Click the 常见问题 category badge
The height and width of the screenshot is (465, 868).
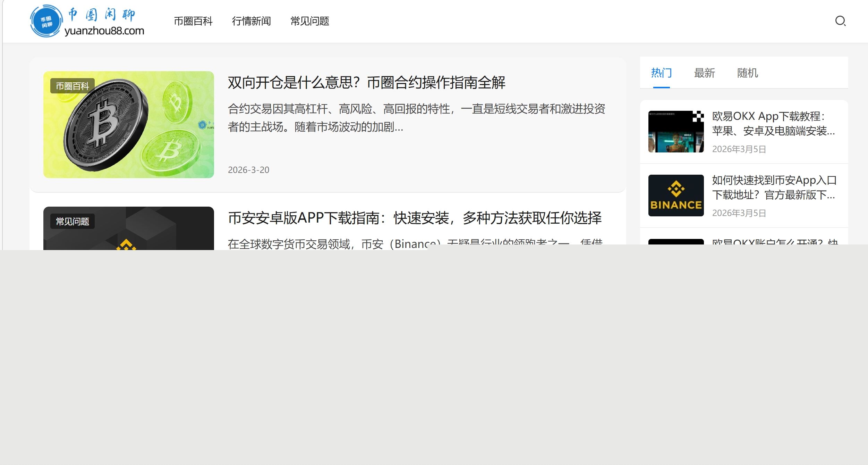click(72, 221)
